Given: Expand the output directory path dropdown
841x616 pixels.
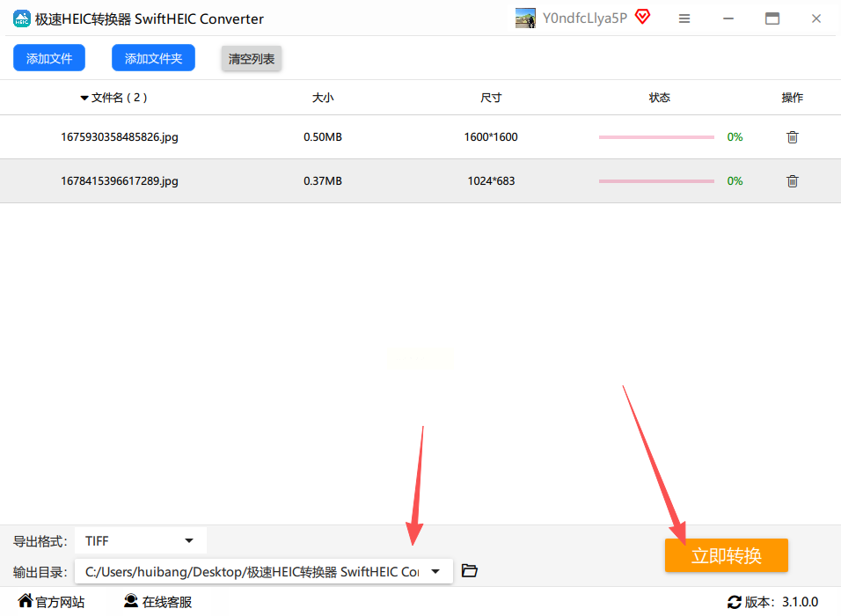Looking at the screenshot, I should [x=435, y=571].
